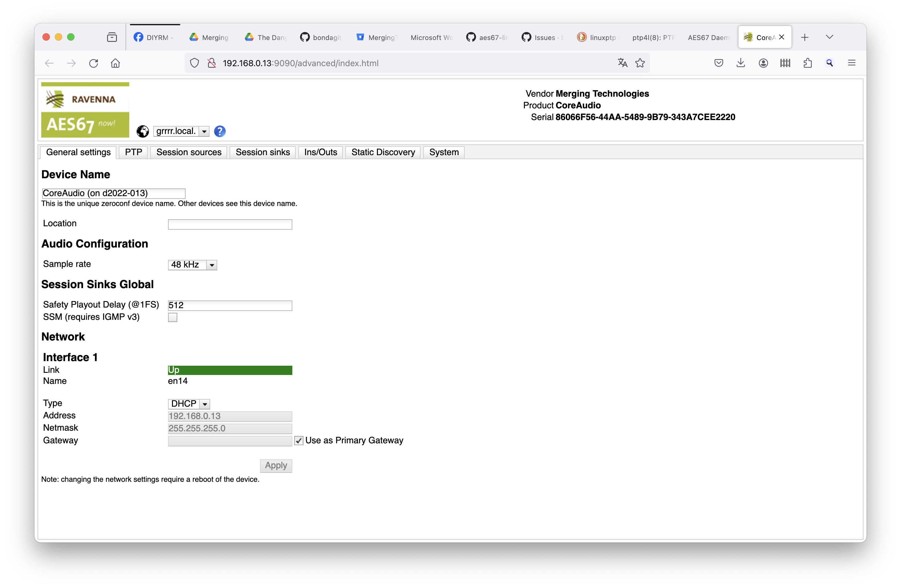Click the Apply button
This screenshot has width=901, height=588.
pos(276,465)
